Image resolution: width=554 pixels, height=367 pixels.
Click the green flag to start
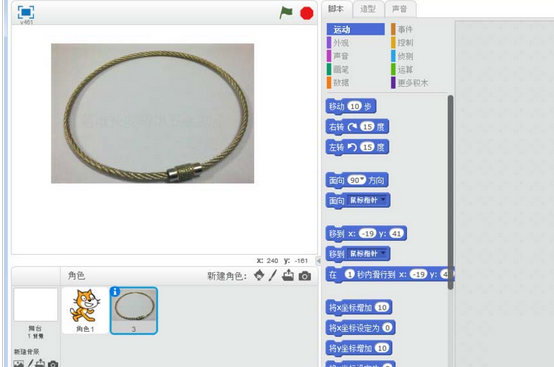[x=286, y=12]
